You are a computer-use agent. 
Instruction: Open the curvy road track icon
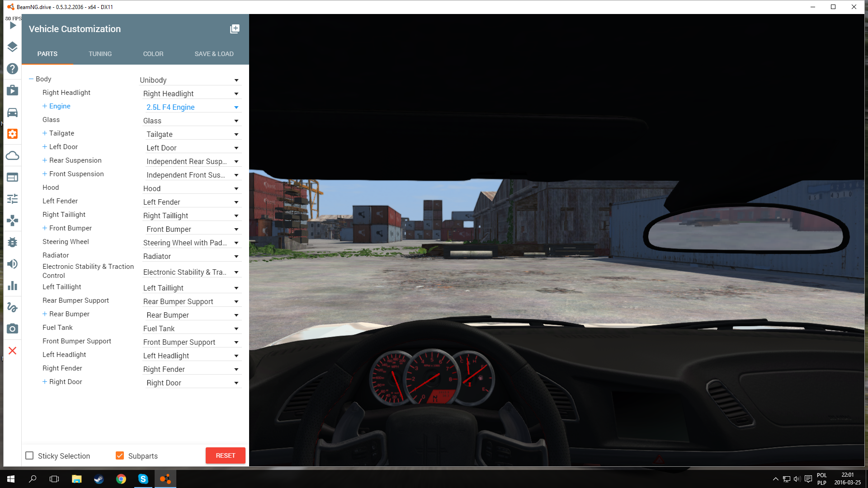click(x=13, y=307)
